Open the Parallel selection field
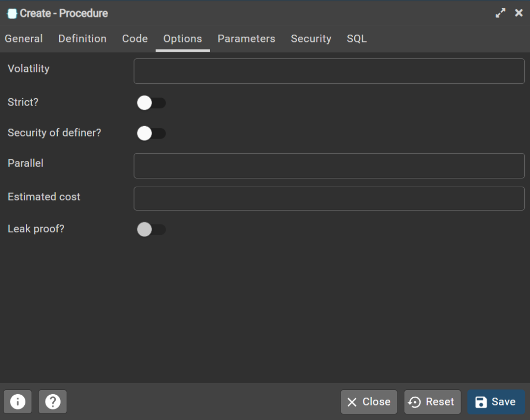530x420 pixels. 329,166
